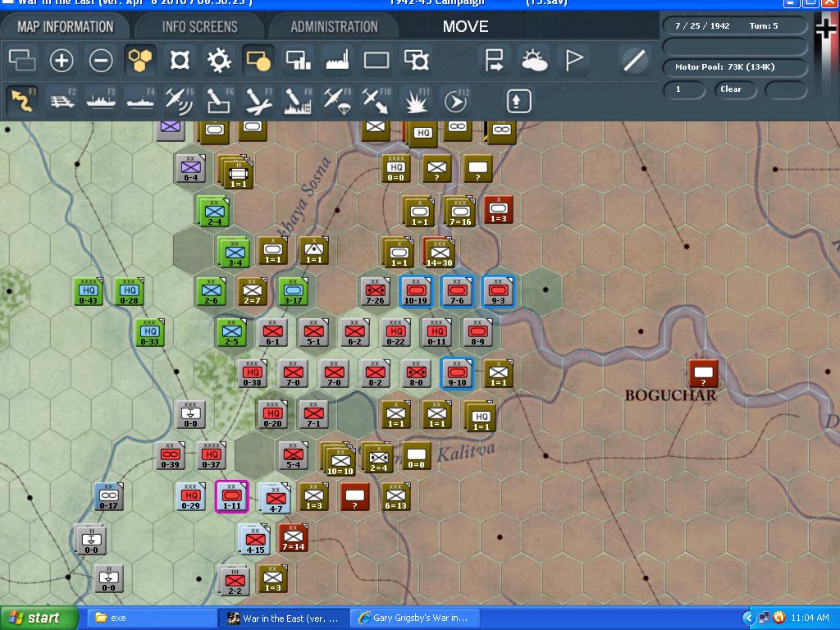Image resolution: width=840 pixels, height=630 pixels.
Task: Click the overlapping windows icon
Action: 22,59
